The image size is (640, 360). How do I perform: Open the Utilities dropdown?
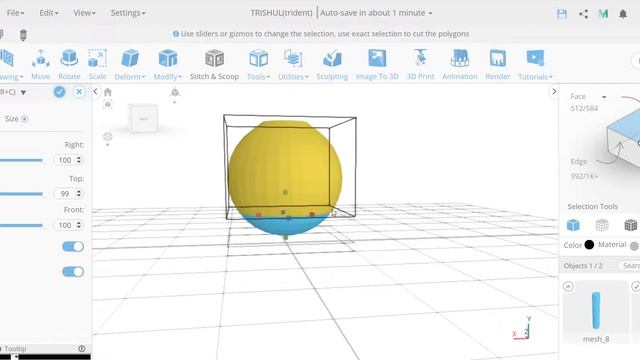(293, 64)
